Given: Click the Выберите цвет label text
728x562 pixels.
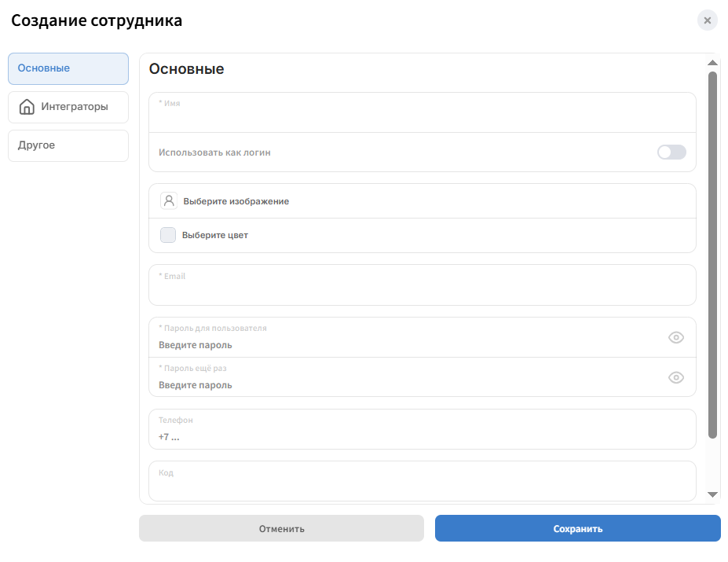Looking at the screenshot, I should (215, 235).
